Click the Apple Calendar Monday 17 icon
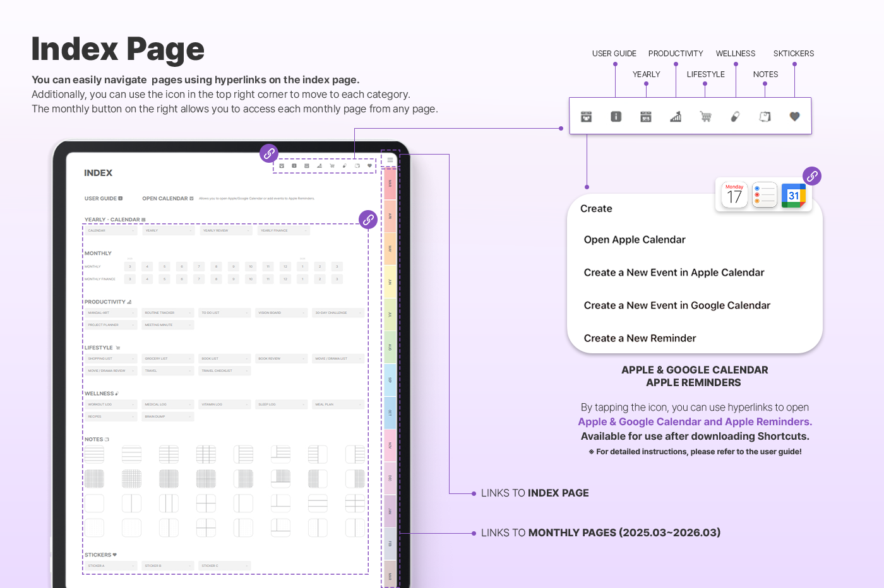Image resolution: width=884 pixels, height=588 pixels. pos(734,196)
